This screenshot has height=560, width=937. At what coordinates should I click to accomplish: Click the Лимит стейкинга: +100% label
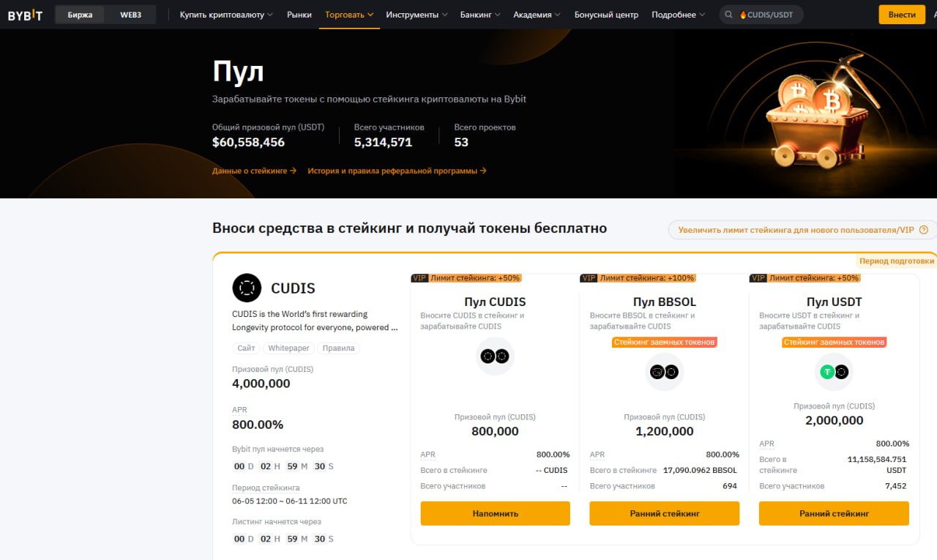pos(647,278)
